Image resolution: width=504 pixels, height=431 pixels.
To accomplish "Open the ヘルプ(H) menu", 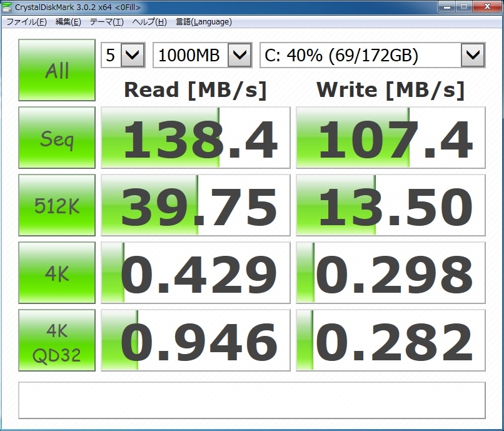I will pos(149,22).
